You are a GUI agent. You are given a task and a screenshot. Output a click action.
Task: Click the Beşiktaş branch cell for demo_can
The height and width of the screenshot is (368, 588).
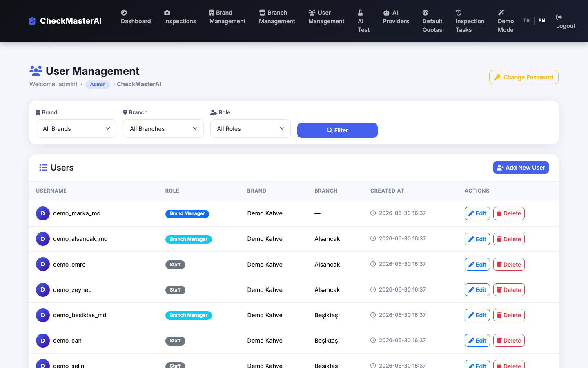pyautogui.click(x=326, y=341)
